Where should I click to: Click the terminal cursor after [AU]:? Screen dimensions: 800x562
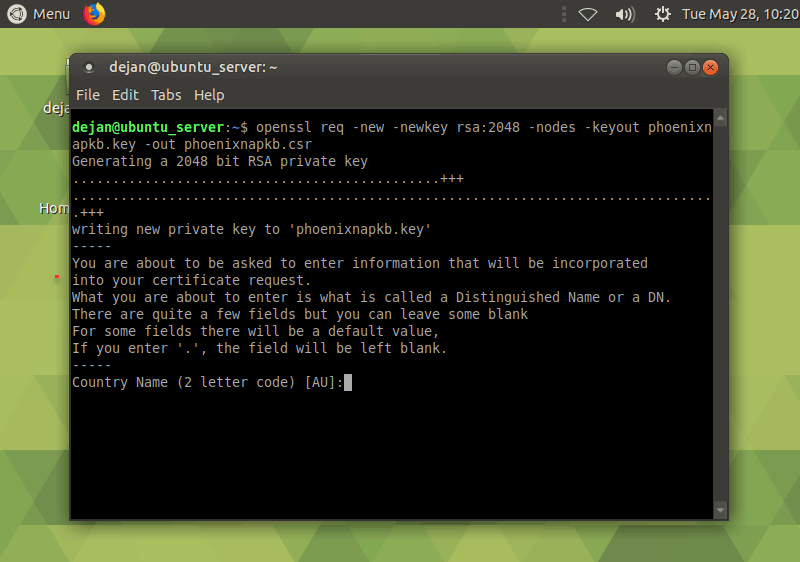click(348, 382)
